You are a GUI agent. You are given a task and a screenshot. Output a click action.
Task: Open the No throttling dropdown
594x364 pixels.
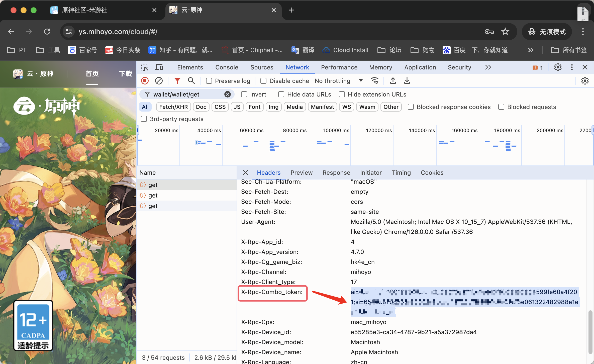(339, 81)
